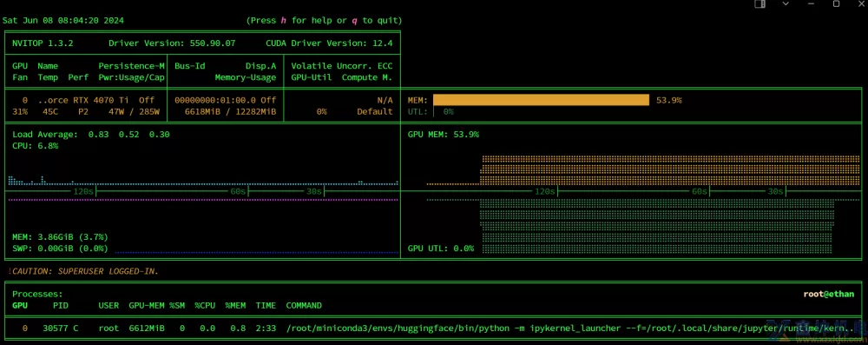Close the terminal window

861,3
